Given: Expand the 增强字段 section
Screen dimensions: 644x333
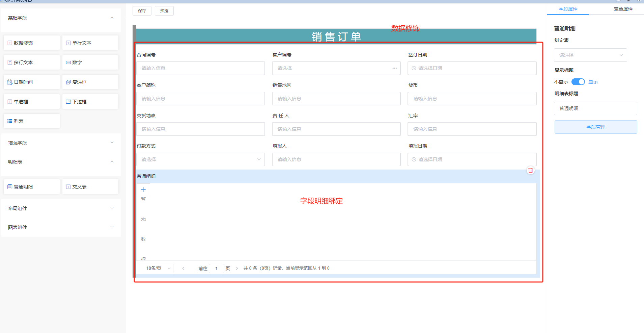Looking at the screenshot, I should coord(61,143).
